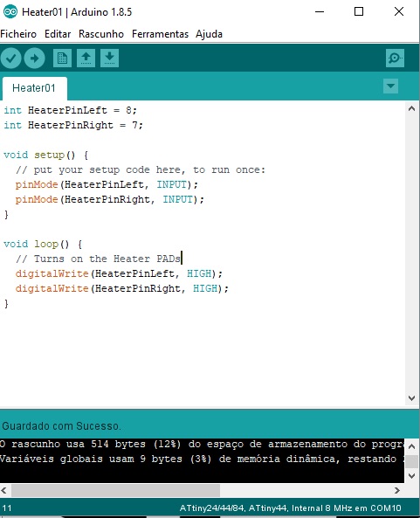The image size is (420, 518).
Task: Minimize the Arduino window
Action: coord(320,12)
